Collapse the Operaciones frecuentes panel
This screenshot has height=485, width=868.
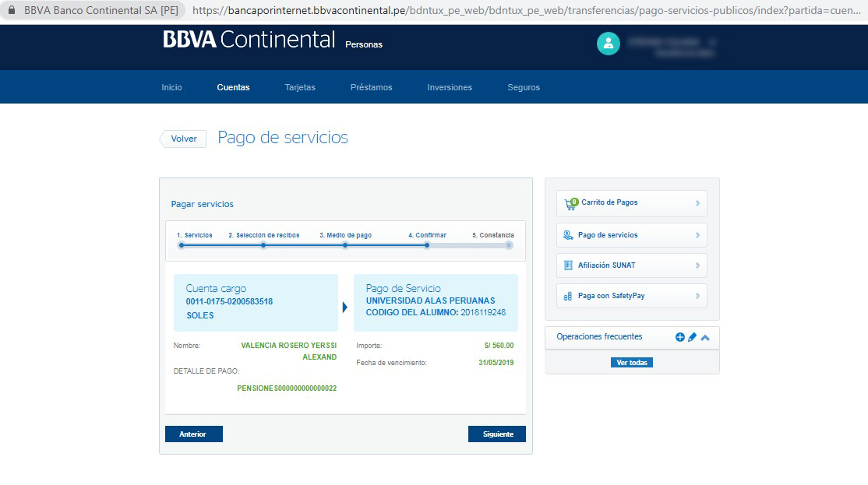(x=705, y=337)
